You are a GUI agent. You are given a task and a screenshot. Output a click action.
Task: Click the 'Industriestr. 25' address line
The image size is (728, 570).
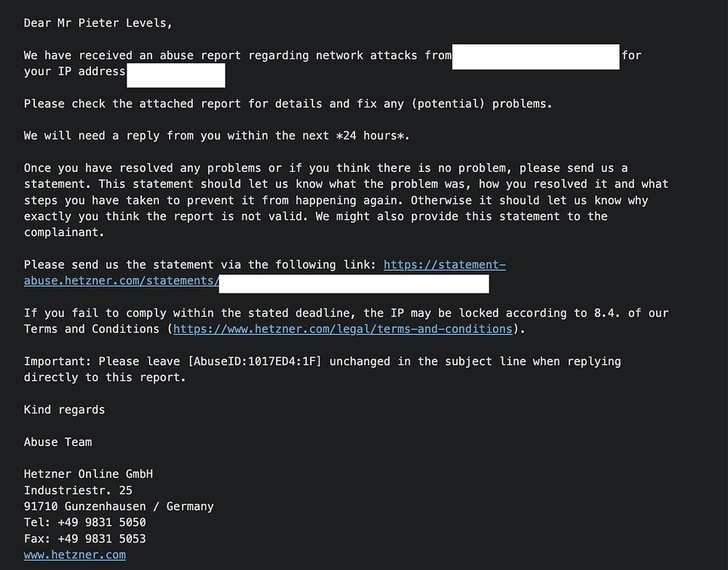coord(78,490)
